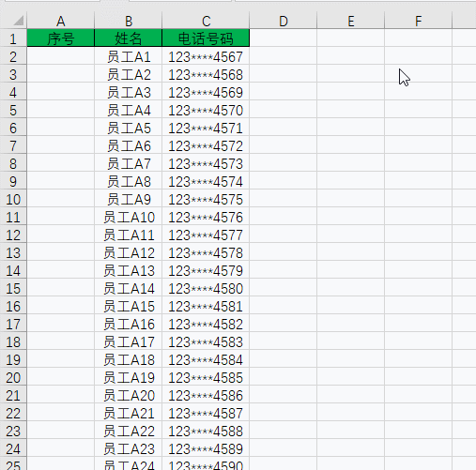
Task: Select cell containing 员工A23
Action: (x=128, y=448)
